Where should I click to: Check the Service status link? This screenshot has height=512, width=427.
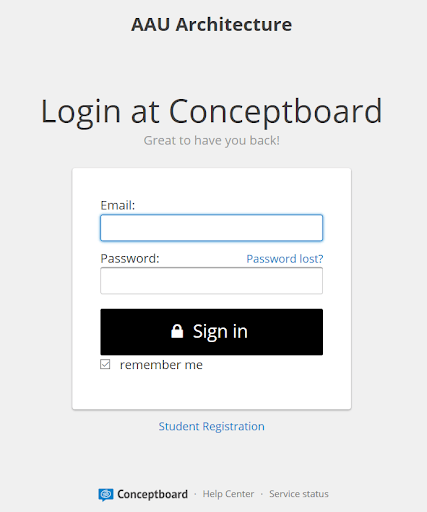299,494
